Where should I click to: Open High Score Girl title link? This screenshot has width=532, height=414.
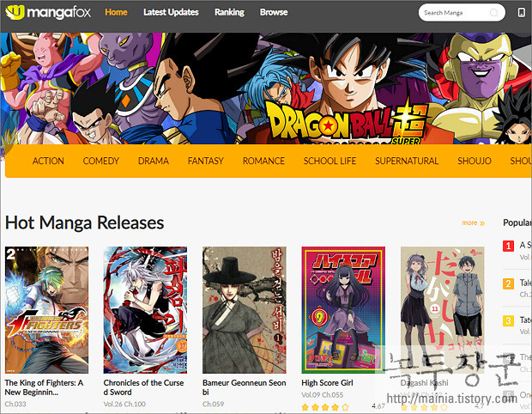point(328,383)
